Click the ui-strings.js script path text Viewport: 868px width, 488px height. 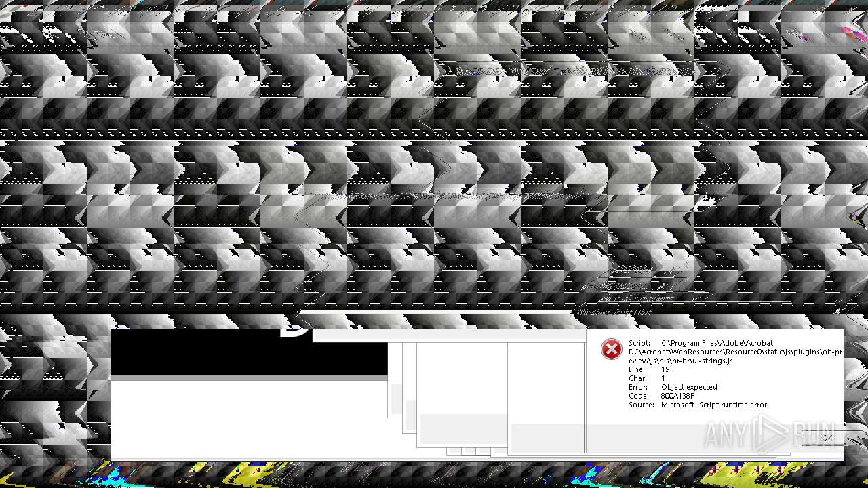coord(735,352)
